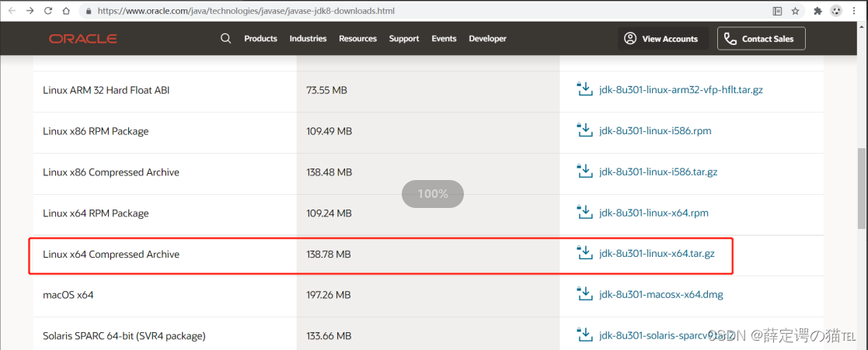
Task: Select the 'macOS x64' text
Action: click(x=68, y=295)
